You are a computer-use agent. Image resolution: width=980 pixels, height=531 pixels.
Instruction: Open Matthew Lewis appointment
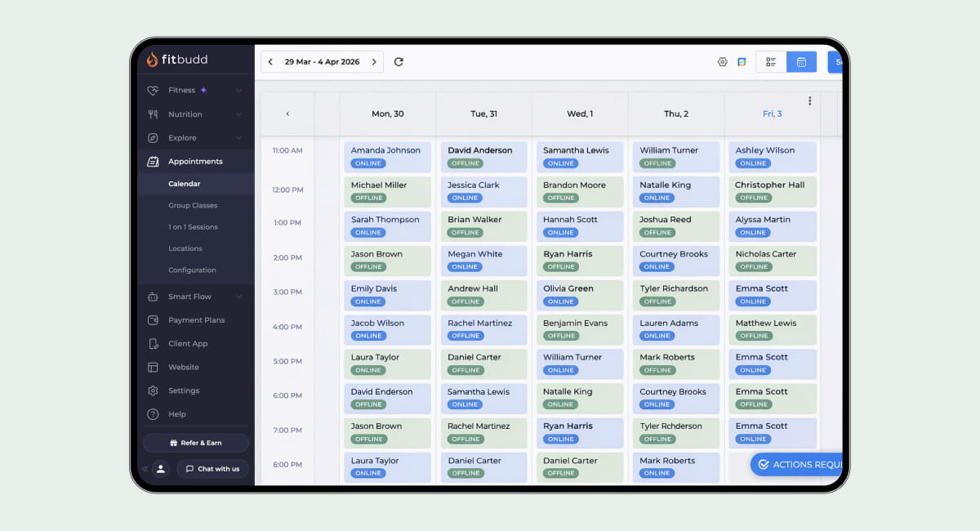(x=773, y=329)
